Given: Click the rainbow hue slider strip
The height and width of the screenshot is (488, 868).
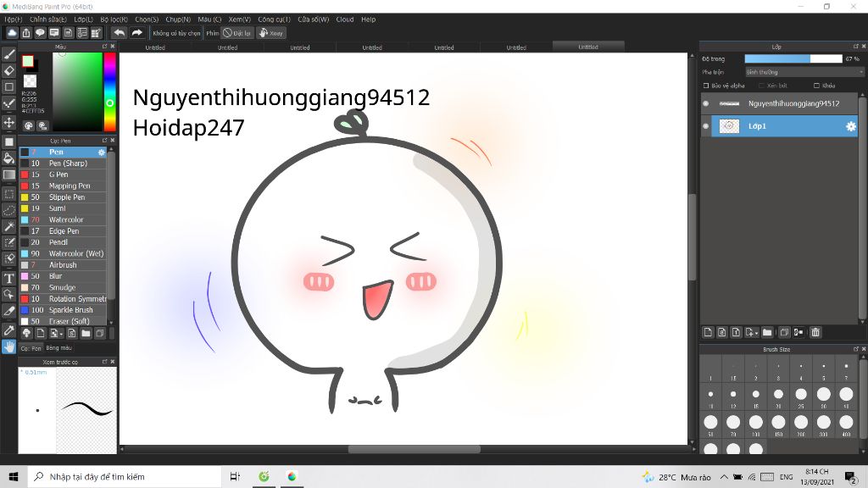Looking at the screenshot, I should click(110, 91).
